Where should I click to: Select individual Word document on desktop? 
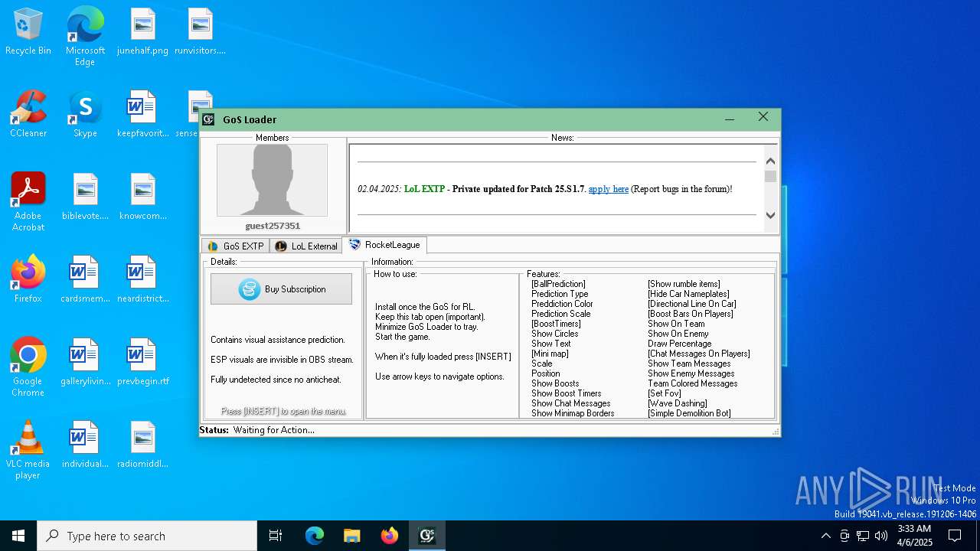85,445
